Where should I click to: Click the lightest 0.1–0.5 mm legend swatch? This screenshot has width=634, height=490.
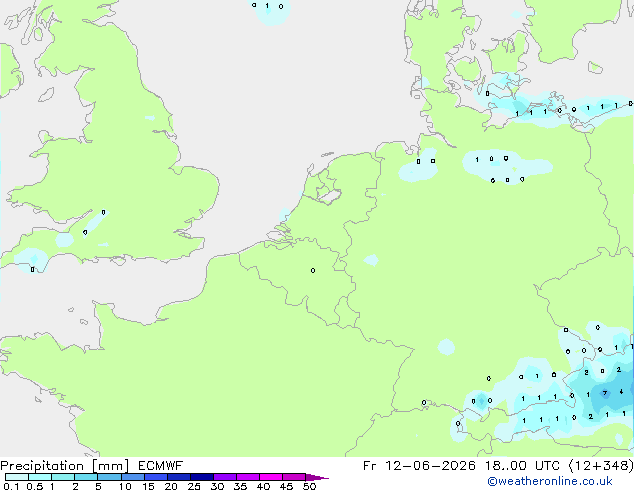(17, 477)
